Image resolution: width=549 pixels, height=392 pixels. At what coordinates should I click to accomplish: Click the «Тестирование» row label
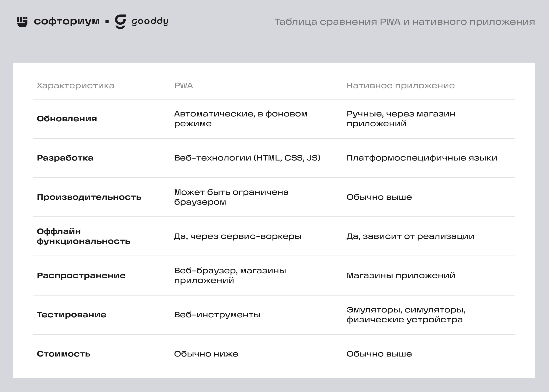click(x=72, y=315)
